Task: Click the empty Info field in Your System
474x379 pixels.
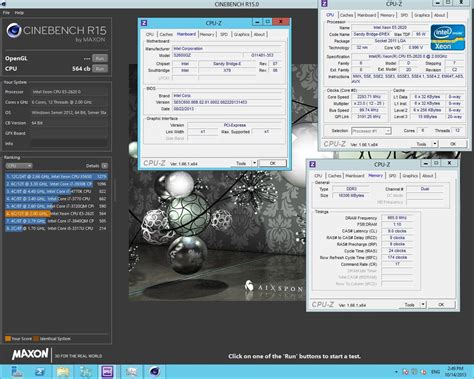Action: pyautogui.click(x=69, y=144)
